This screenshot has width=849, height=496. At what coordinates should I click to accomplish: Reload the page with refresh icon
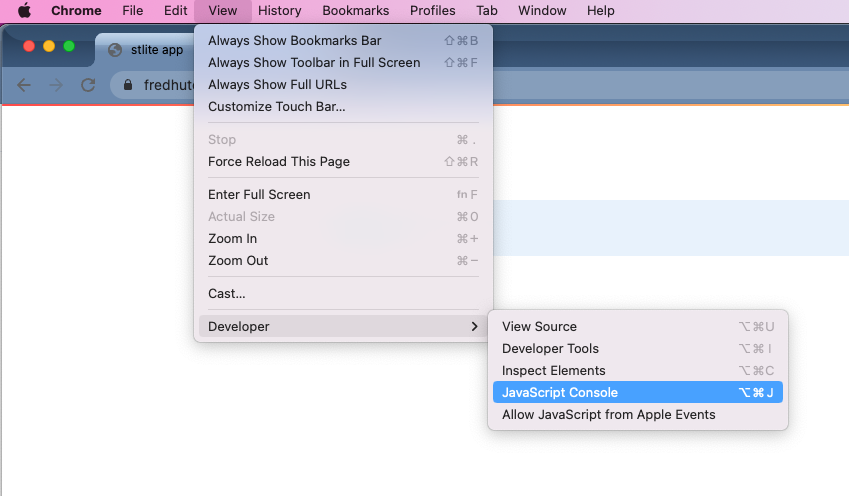(88, 85)
